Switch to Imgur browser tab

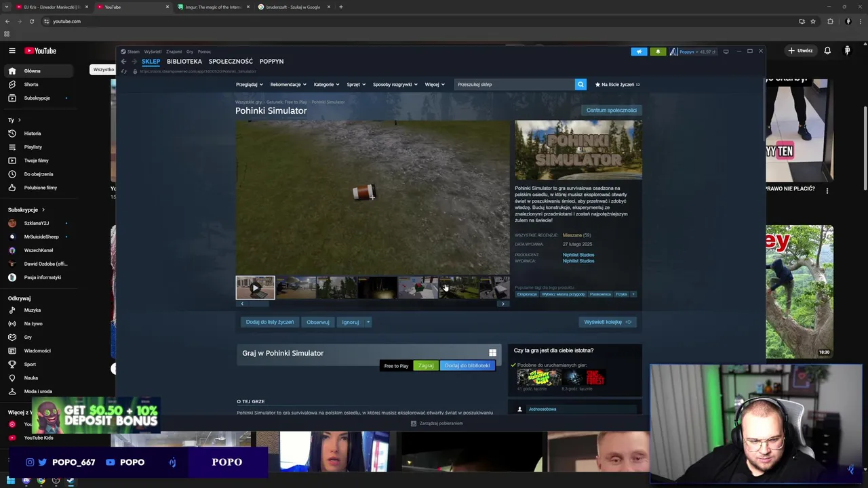[x=214, y=7]
